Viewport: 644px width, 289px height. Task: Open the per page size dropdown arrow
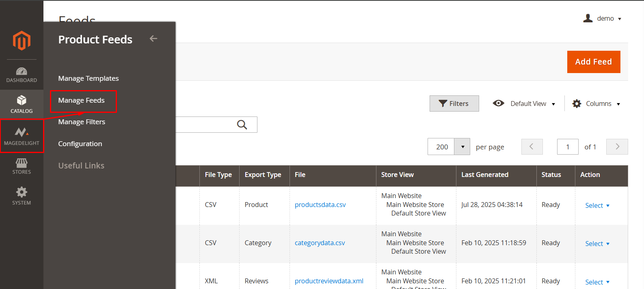click(462, 147)
